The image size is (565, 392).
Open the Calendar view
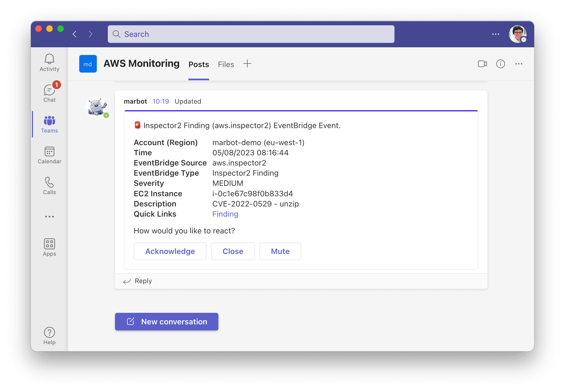click(x=50, y=155)
